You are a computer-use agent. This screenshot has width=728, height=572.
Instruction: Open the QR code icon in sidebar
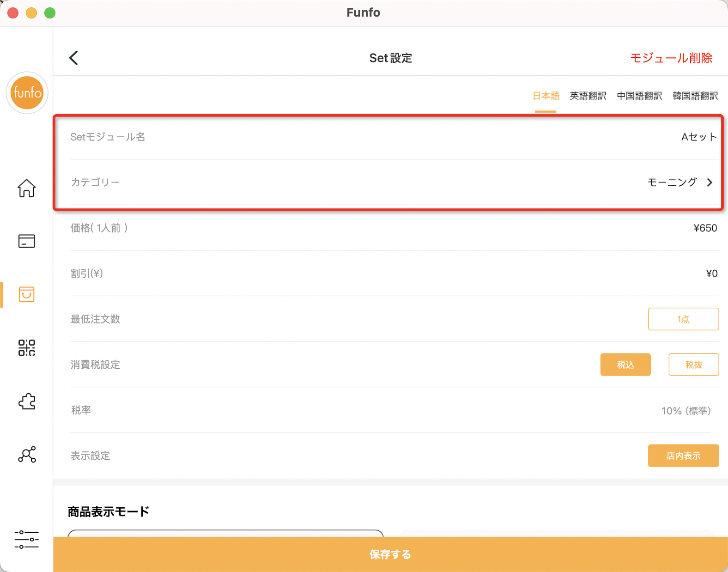(x=26, y=347)
